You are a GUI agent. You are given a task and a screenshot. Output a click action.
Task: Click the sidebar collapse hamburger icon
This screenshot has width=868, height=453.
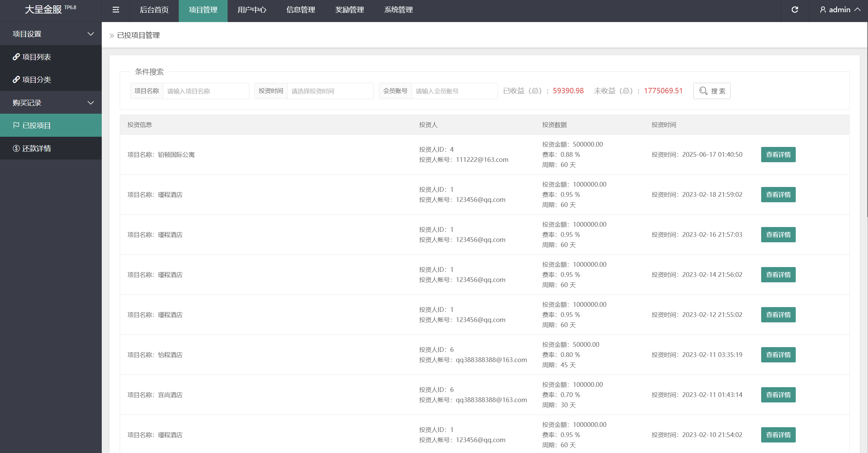(116, 10)
